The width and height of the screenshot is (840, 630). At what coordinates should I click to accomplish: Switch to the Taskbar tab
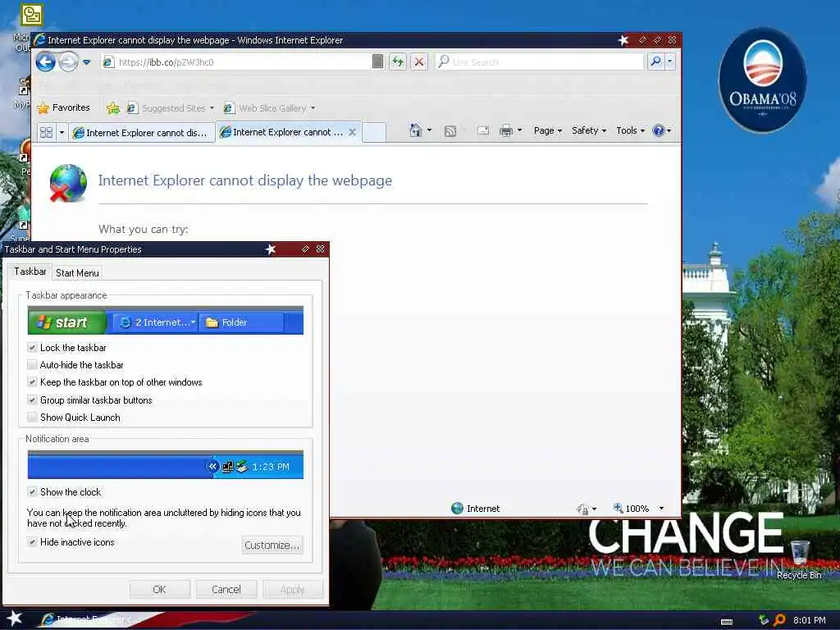(x=30, y=272)
